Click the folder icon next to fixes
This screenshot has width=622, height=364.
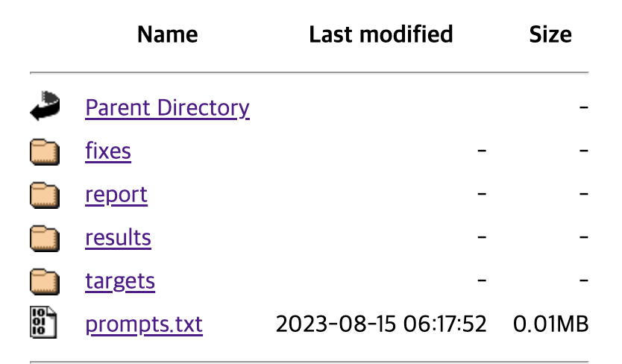45,152
